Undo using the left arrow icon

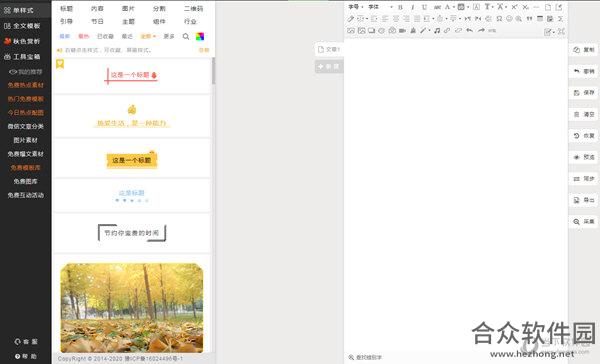tap(470, 30)
